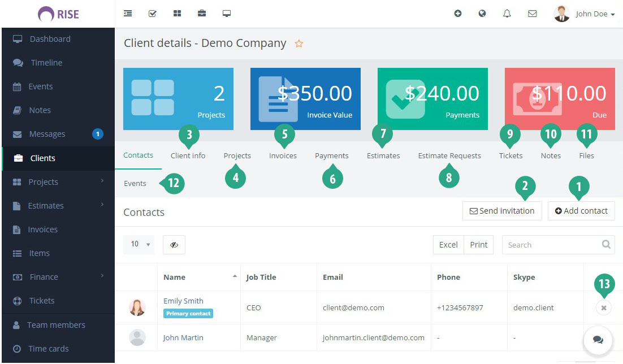Screen dimensions: 623x364
Task: Open Emily Smith's contact profile
Action: click(x=183, y=300)
